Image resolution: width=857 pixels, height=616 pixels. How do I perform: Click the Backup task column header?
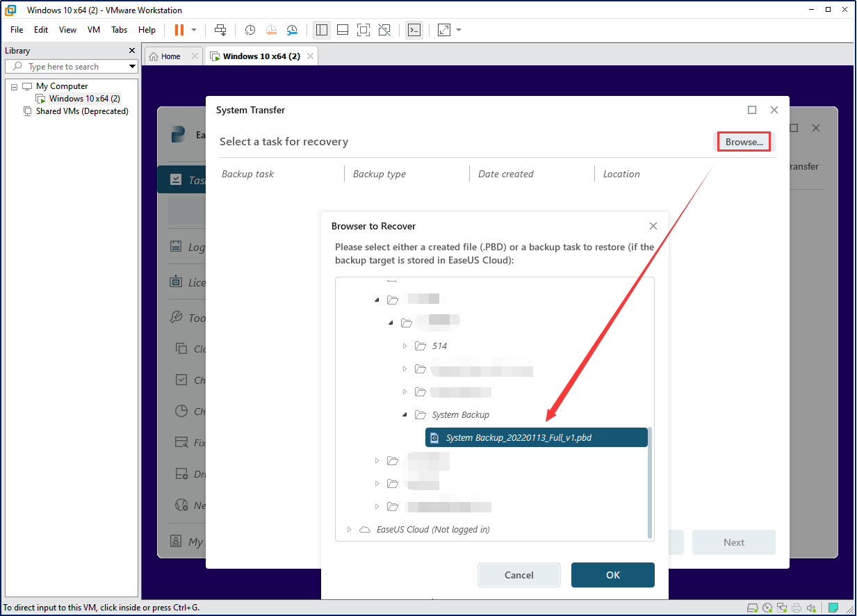(x=247, y=174)
